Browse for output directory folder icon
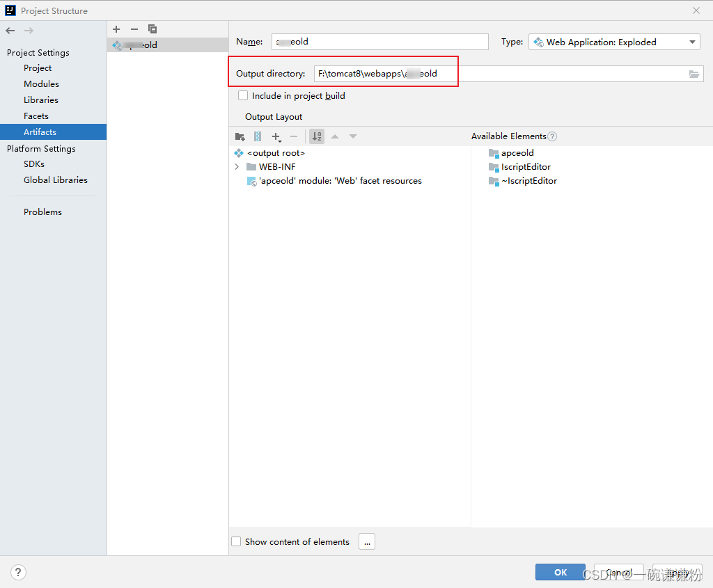This screenshot has width=713, height=588. (694, 74)
